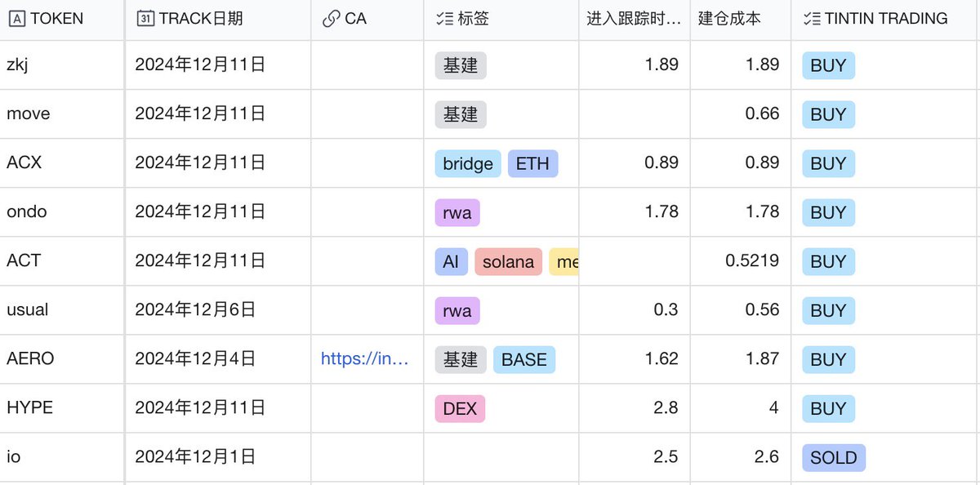Click the bridge tag in the ACX row
This screenshot has height=485, width=980.
[x=468, y=164]
